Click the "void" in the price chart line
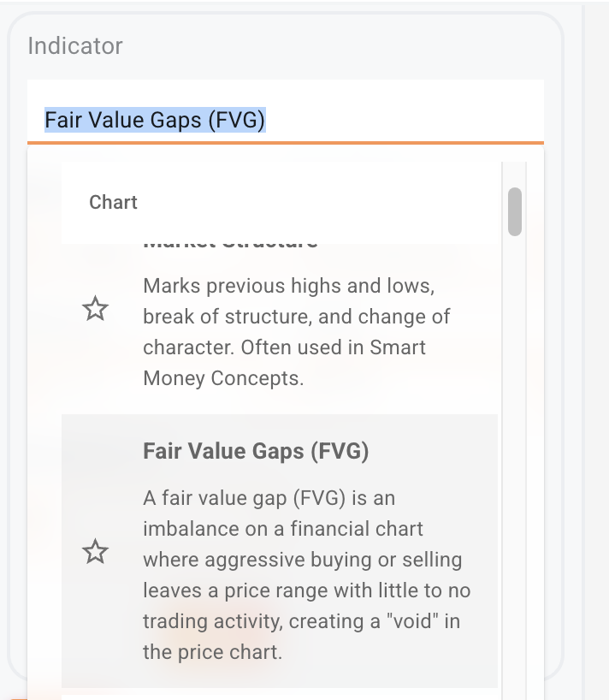 coord(301,621)
